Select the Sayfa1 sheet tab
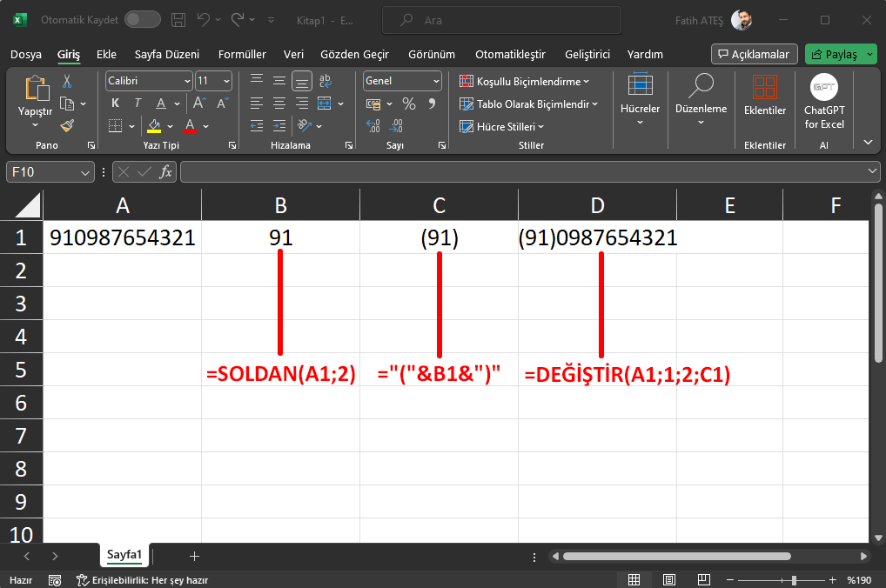Image resolution: width=886 pixels, height=588 pixels. coord(124,554)
